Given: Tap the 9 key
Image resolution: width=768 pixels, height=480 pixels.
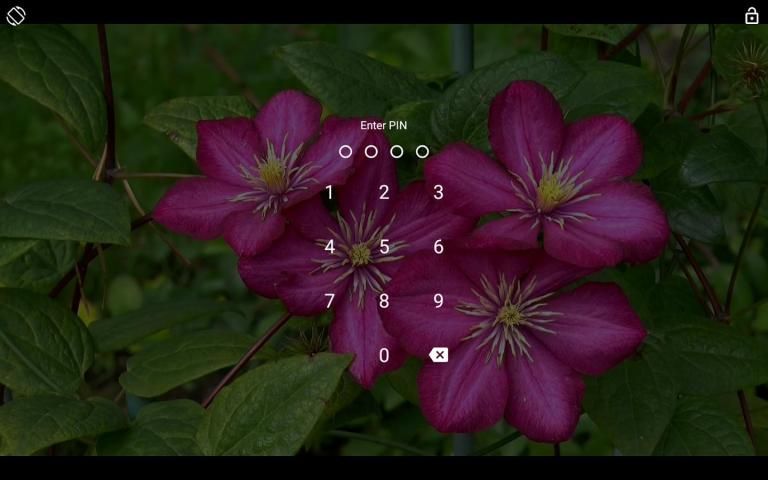Looking at the screenshot, I should click(438, 301).
